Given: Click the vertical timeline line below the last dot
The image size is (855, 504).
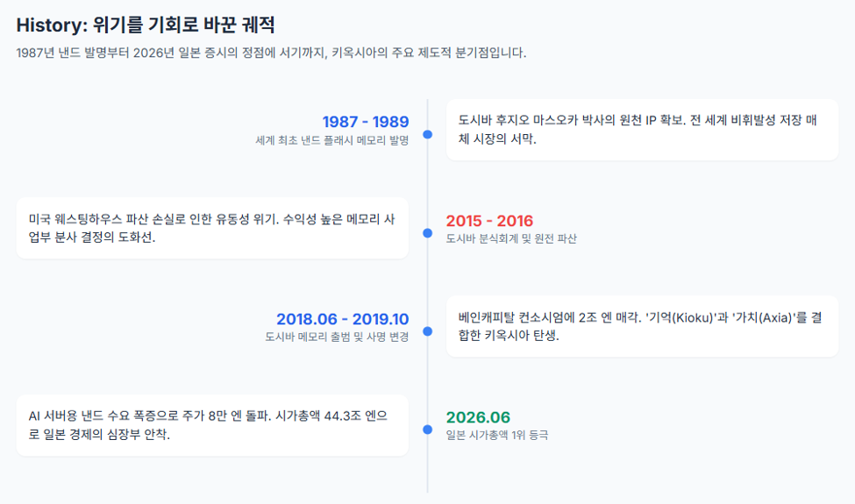Looking at the screenshot, I should pos(428,464).
